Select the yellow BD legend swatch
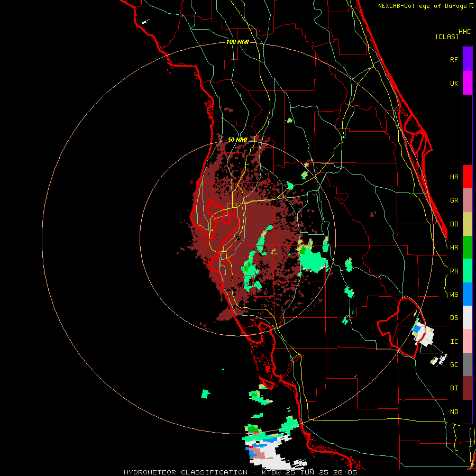This screenshot has width=476, height=476. click(467, 224)
